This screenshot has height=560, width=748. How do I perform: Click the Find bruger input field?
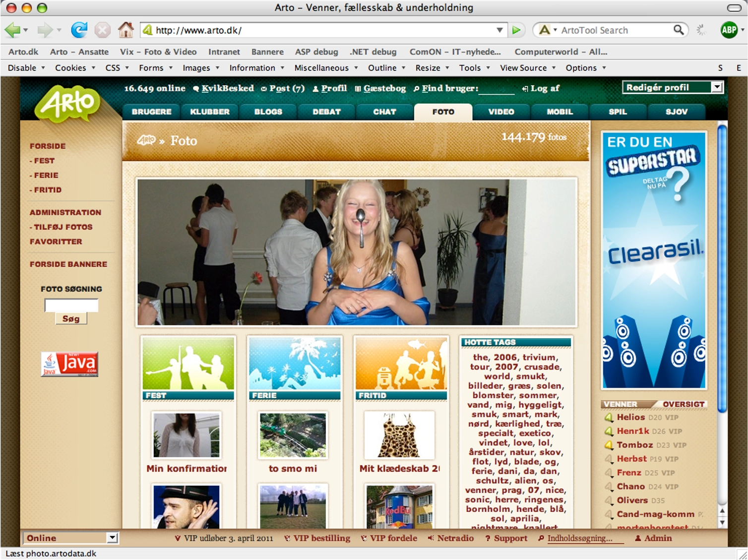[x=497, y=89]
